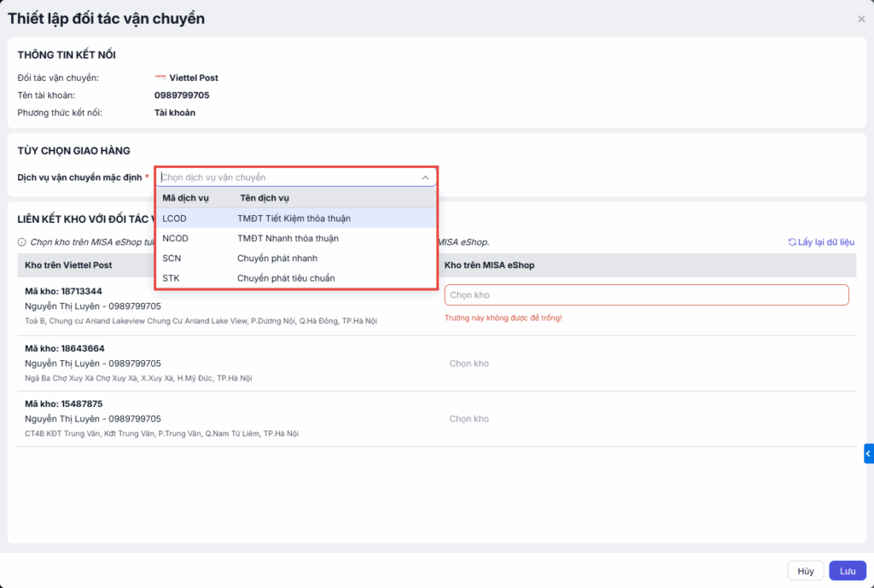874x588 pixels.
Task: Close the shipping partner setup dialog
Action: (861, 19)
